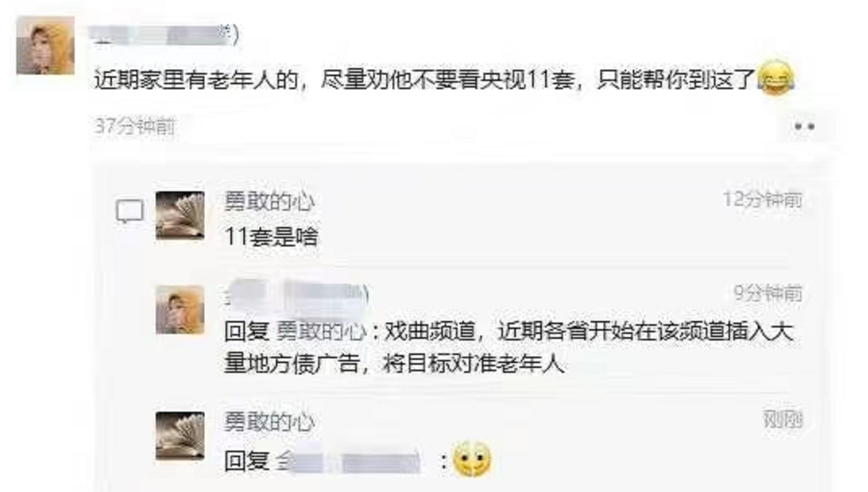Click the laughing-crying emoji in the post

[x=776, y=78]
